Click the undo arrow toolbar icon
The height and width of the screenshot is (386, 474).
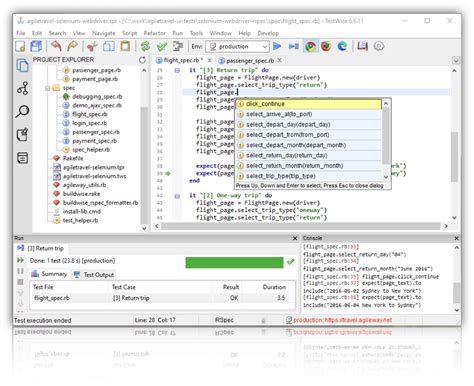click(x=56, y=46)
